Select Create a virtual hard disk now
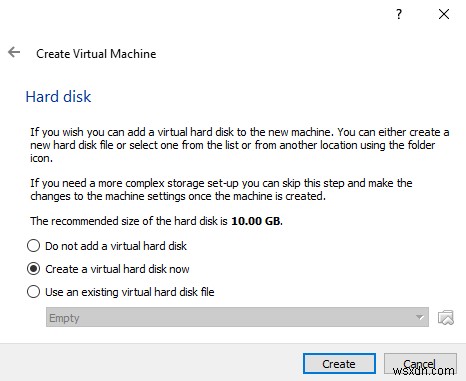The width and height of the screenshot is (466, 381). [108, 269]
